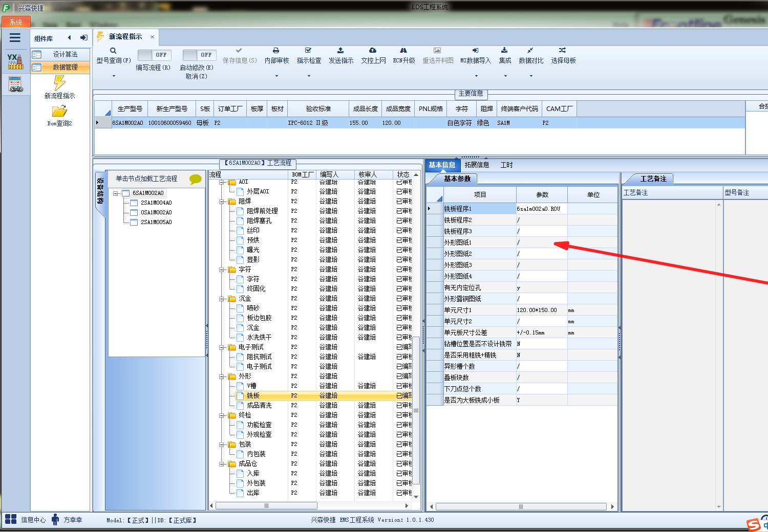
Task: Check the 2SA1M005A0 node checkbox
Action: tap(134, 222)
